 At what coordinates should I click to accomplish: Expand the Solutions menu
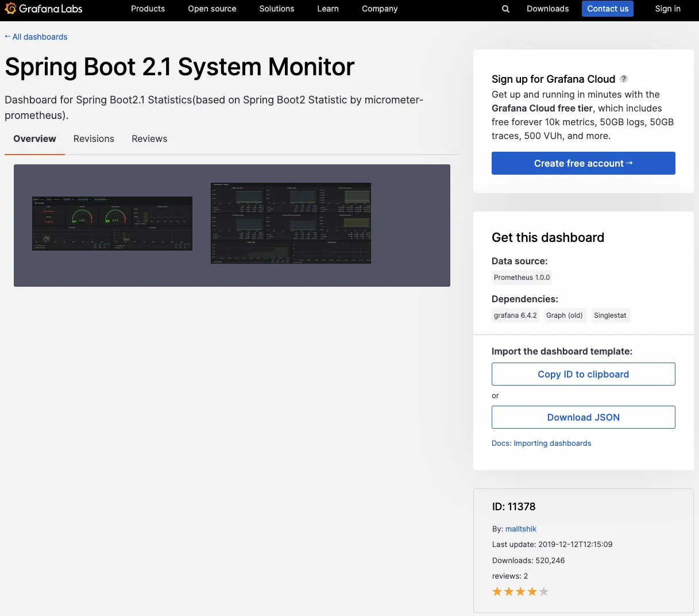(x=276, y=9)
